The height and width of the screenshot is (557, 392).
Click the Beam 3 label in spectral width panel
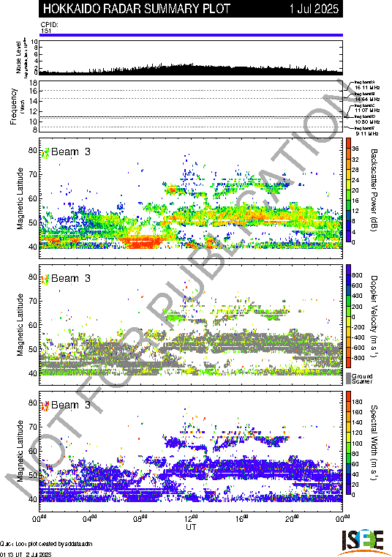71,405
